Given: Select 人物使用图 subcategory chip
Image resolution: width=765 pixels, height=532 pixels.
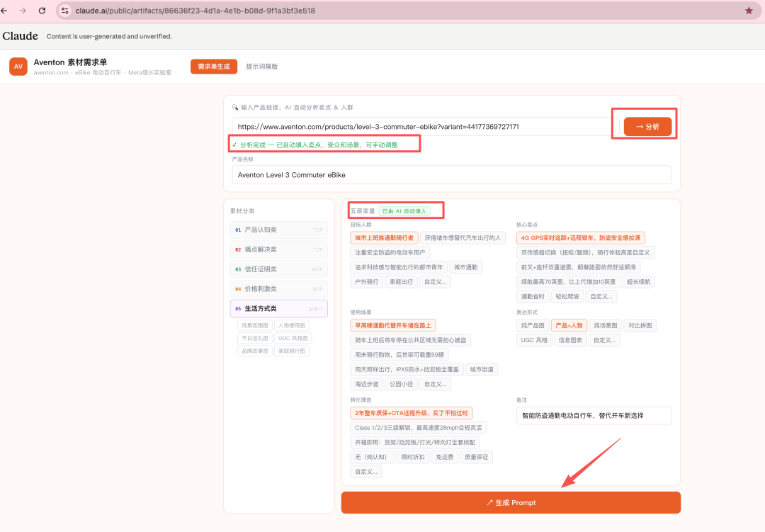Looking at the screenshot, I should click(x=292, y=326).
